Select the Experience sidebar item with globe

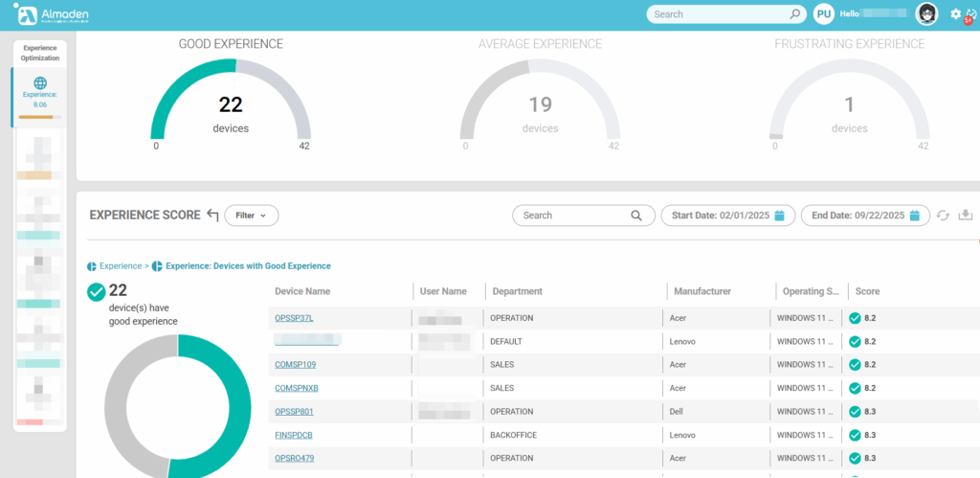click(40, 89)
